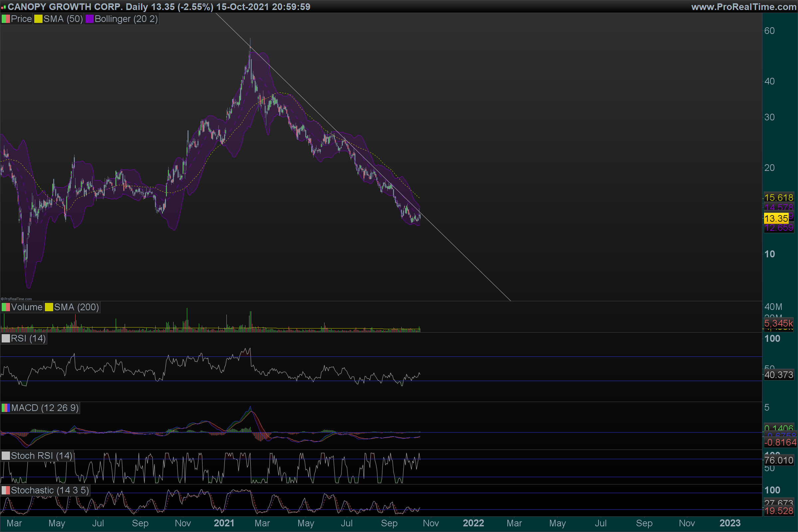Open the www.ProRealTime.com link
This screenshot has width=798, height=532.
click(x=743, y=7)
